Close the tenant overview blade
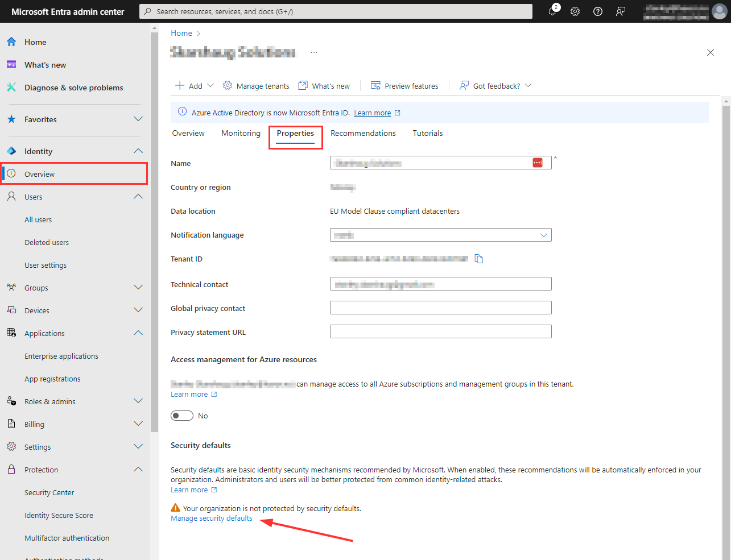This screenshot has width=731, height=560. pyautogui.click(x=711, y=52)
